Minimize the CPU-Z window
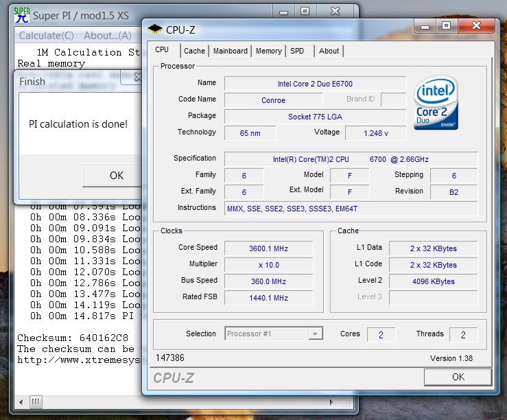Image resolution: width=507 pixels, height=420 pixels. pos(425,25)
